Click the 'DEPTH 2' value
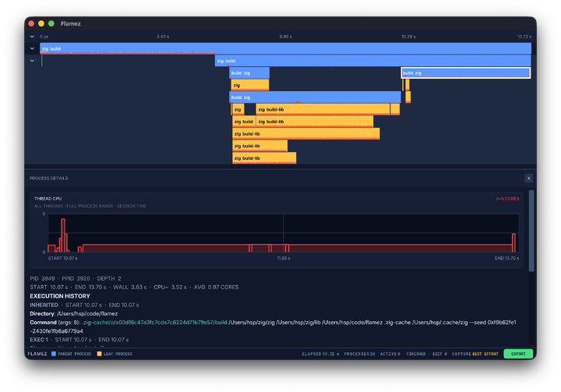561x392 pixels. tap(109, 278)
